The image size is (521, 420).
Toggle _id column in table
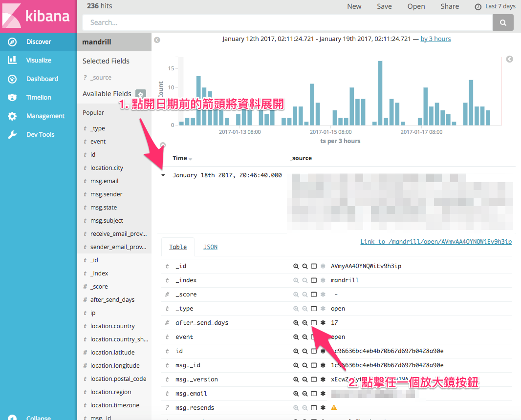click(314, 266)
